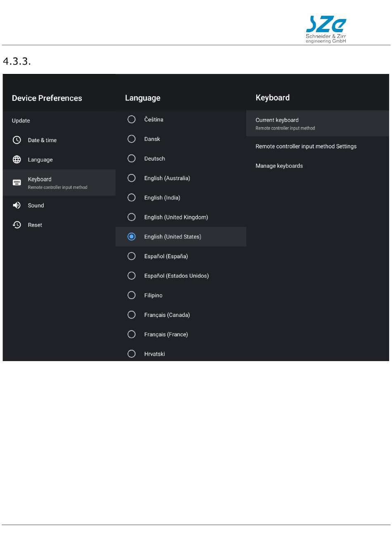This screenshot has width=392, height=559.
Task: Click the reset history icon
Action: pyautogui.click(x=17, y=225)
